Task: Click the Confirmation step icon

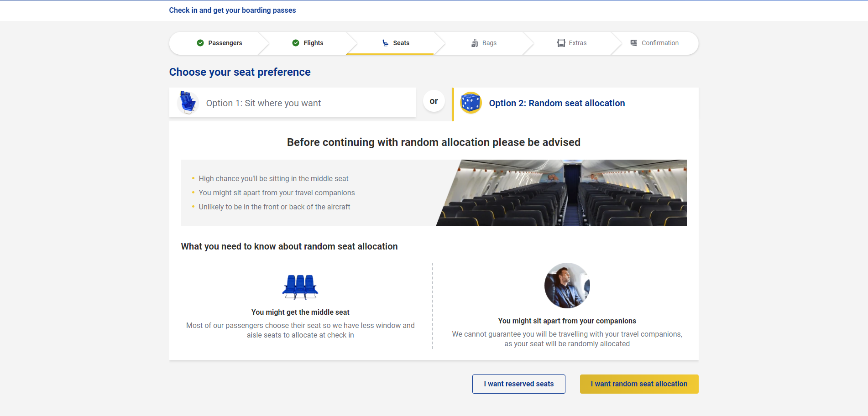Action: 634,43
